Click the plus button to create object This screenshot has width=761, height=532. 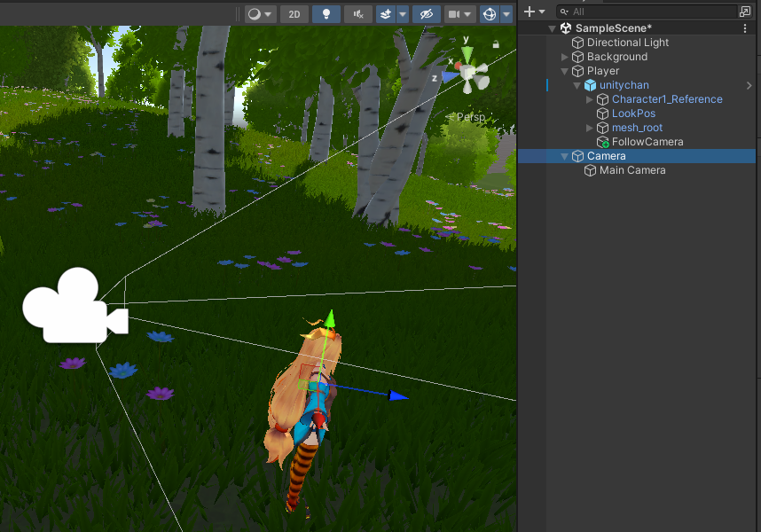(529, 12)
